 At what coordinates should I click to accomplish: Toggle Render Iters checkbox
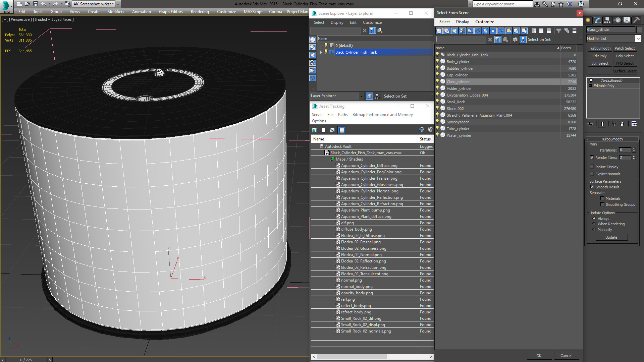(x=592, y=158)
